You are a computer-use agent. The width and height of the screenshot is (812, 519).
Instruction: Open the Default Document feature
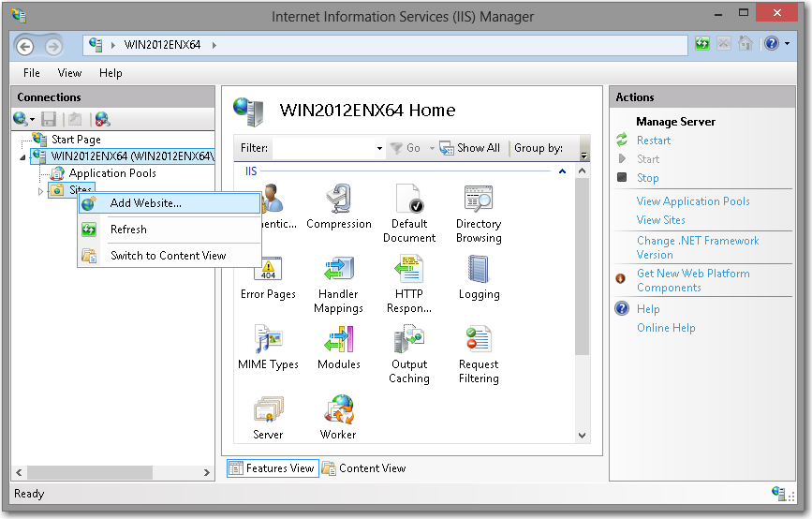click(409, 214)
